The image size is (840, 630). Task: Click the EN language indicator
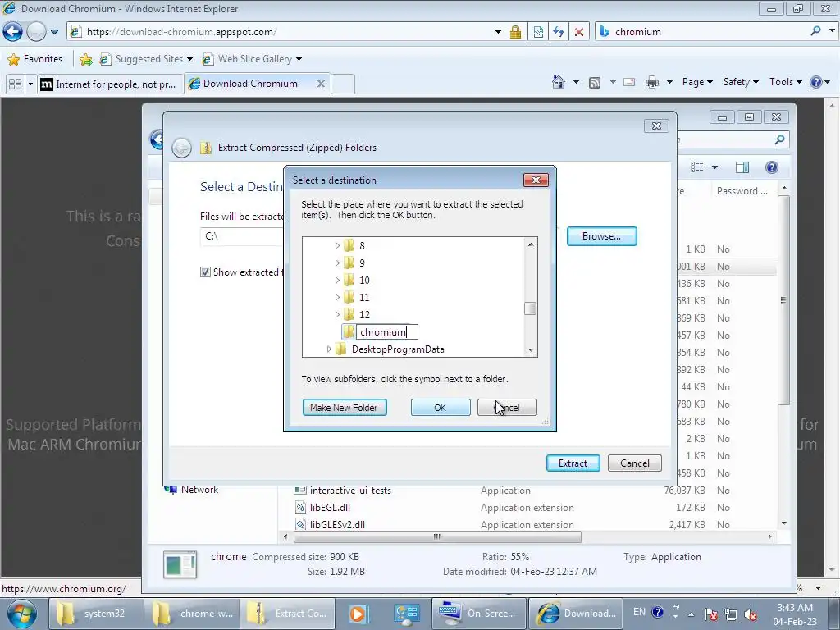[x=639, y=612]
